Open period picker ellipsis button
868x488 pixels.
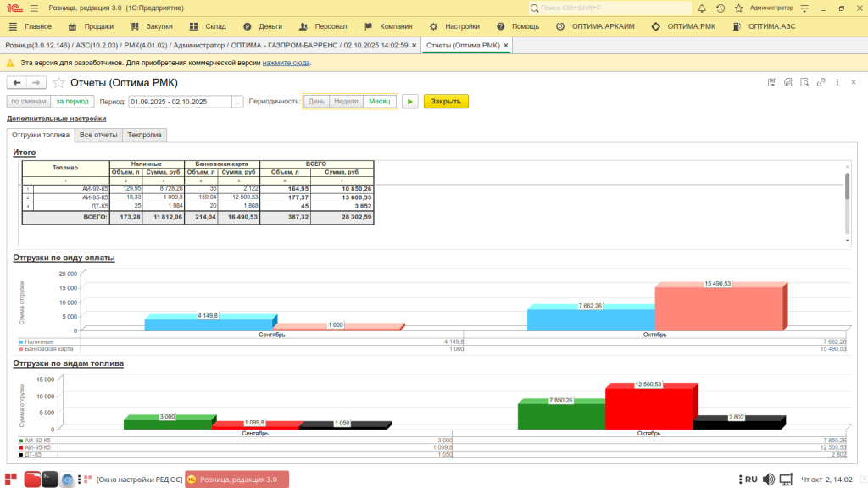pyautogui.click(x=237, y=102)
